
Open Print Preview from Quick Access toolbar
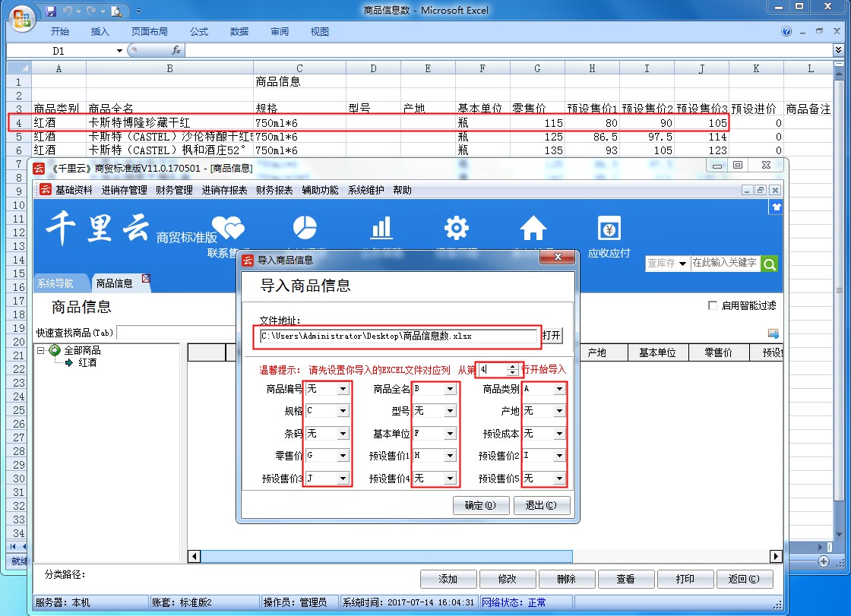[115, 11]
